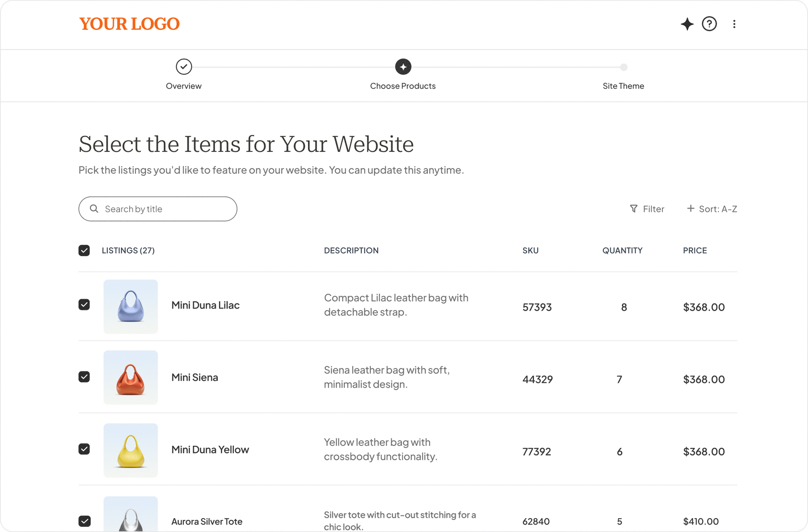808x532 pixels.
Task: Click the Site Theme step dot
Action: click(x=624, y=67)
